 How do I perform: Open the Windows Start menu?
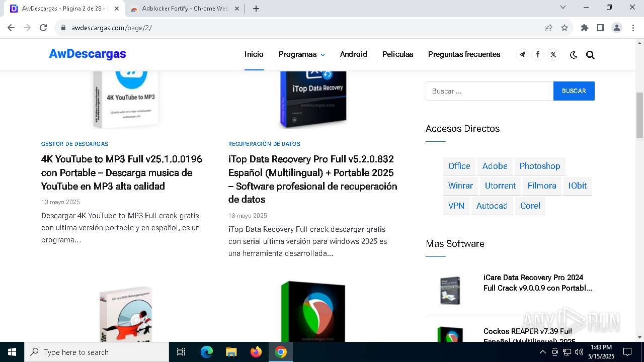pyautogui.click(x=12, y=352)
